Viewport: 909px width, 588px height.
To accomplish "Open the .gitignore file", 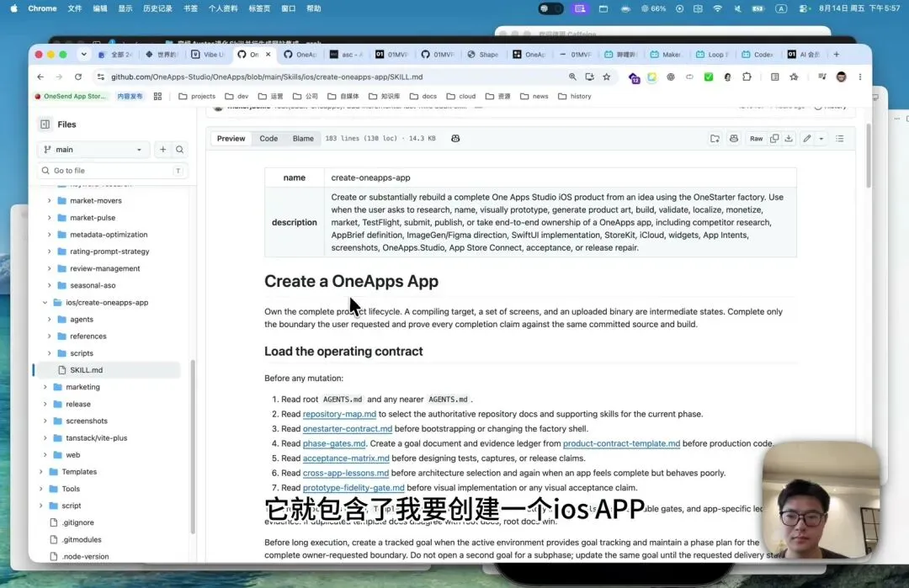I will (x=77, y=522).
